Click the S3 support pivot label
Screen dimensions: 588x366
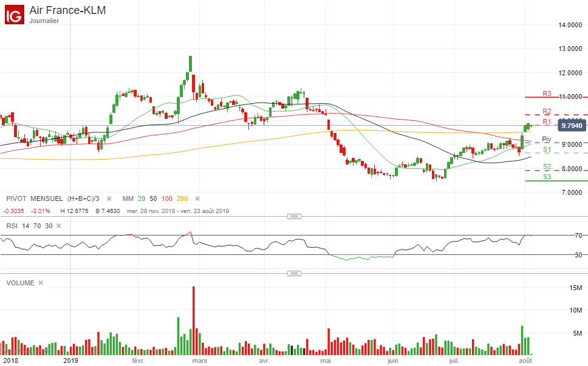[547, 177]
